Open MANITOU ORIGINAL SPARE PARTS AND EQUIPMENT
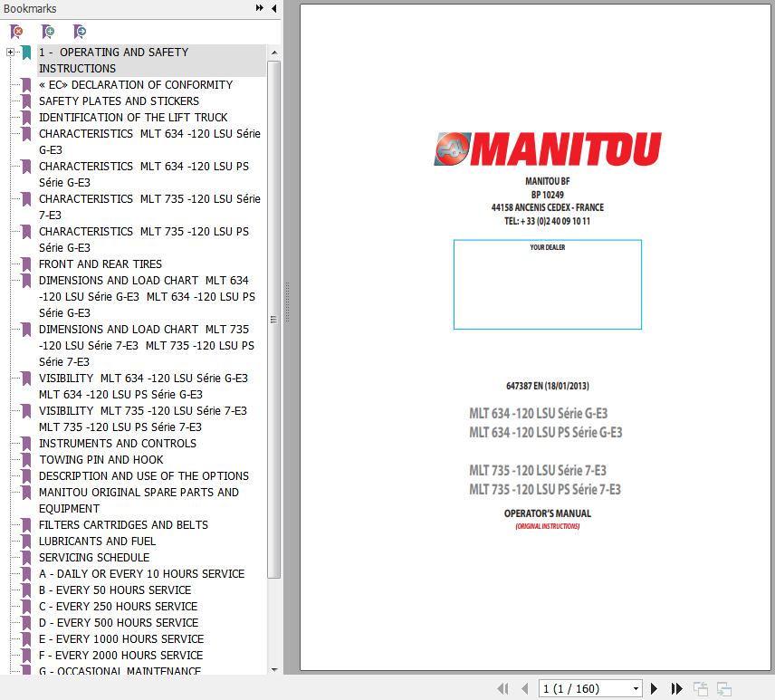775x700 pixels. coord(139,501)
